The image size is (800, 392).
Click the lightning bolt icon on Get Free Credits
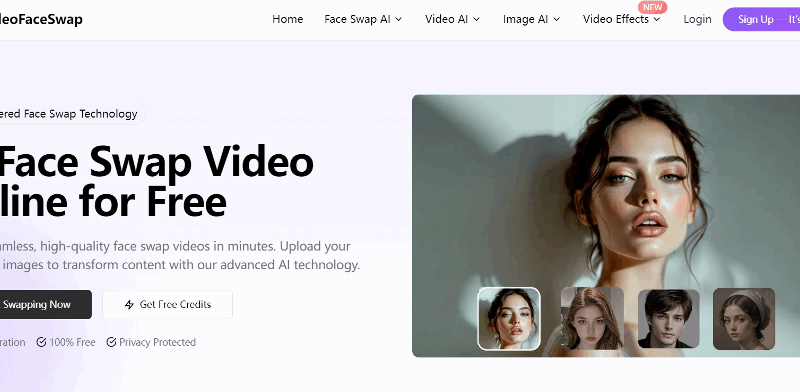click(x=130, y=305)
